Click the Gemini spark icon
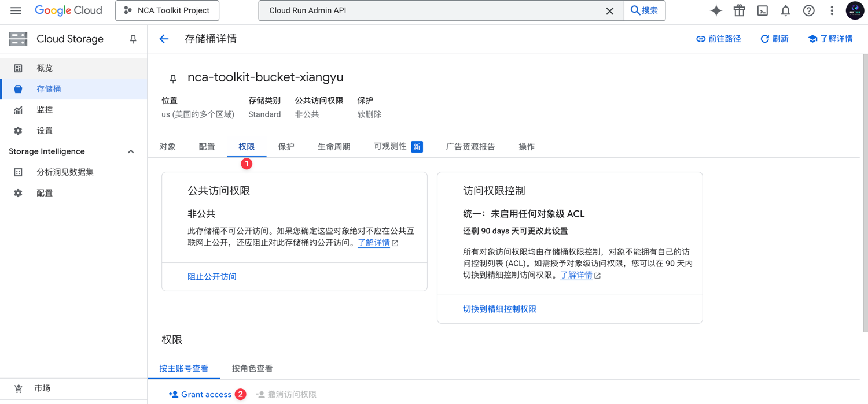 click(x=716, y=10)
